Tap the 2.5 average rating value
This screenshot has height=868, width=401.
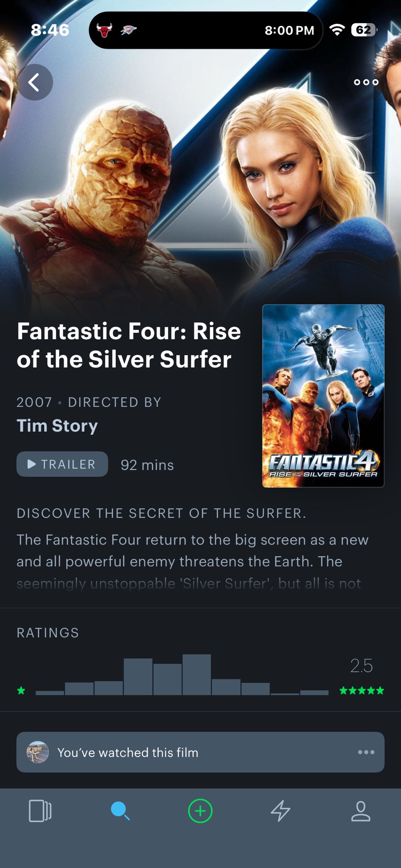[362, 666]
